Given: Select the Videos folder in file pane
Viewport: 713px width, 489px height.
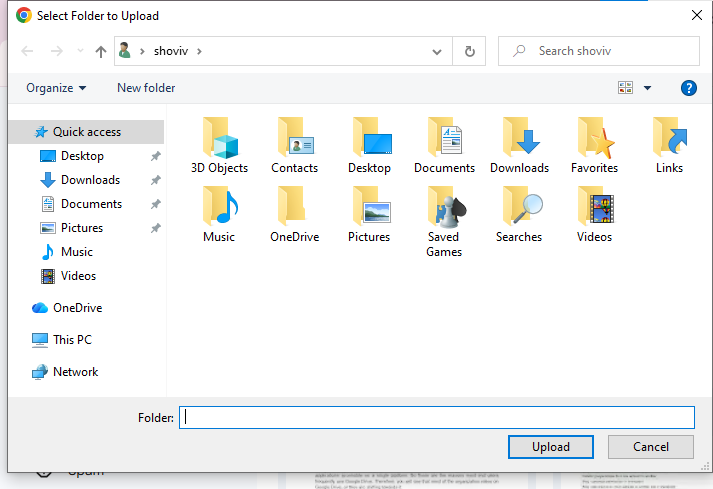Looking at the screenshot, I should coord(594,214).
